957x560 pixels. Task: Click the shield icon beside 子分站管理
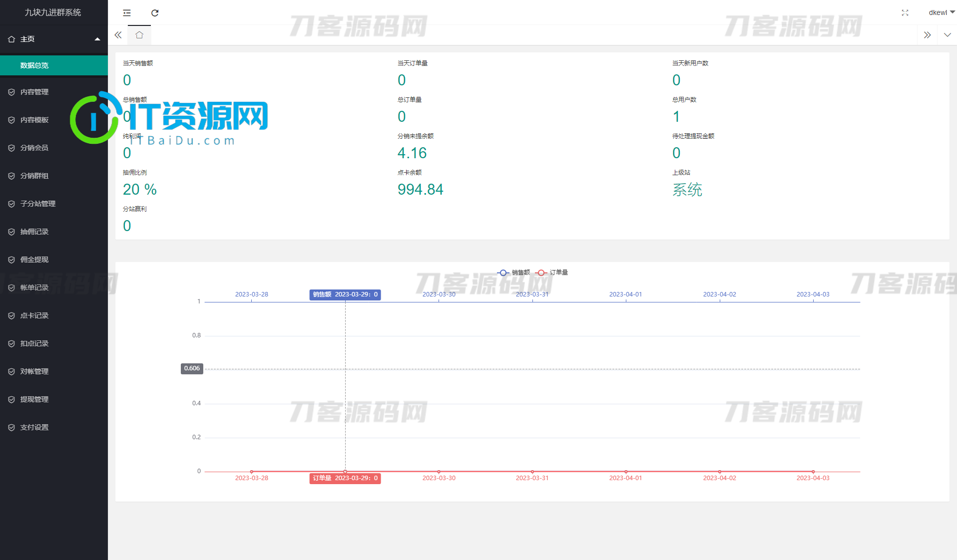(x=11, y=204)
